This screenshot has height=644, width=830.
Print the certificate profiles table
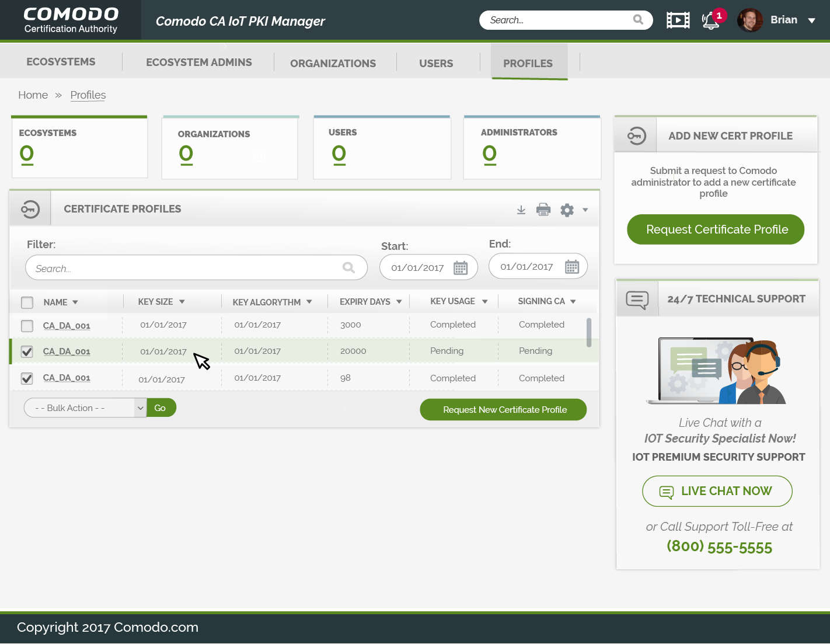tap(543, 209)
